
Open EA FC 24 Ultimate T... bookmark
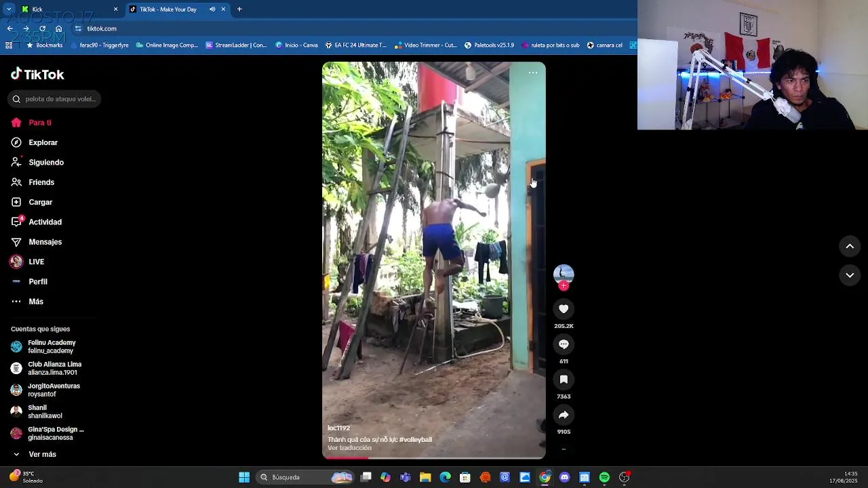click(x=356, y=45)
